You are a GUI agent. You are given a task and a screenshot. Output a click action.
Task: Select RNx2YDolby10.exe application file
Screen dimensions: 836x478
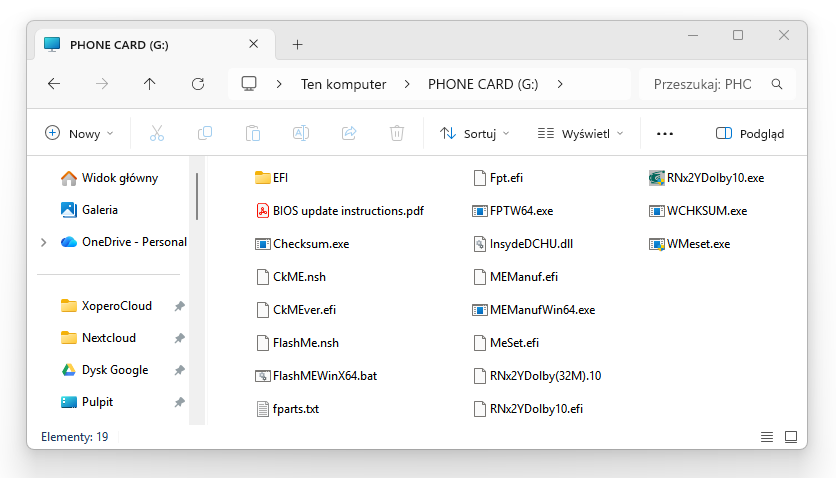(x=715, y=178)
